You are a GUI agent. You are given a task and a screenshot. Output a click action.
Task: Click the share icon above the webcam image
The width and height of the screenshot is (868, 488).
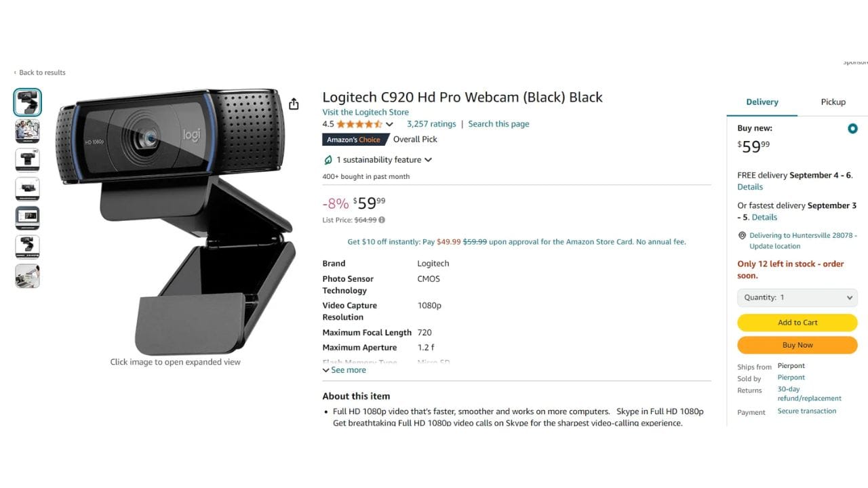[294, 104]
